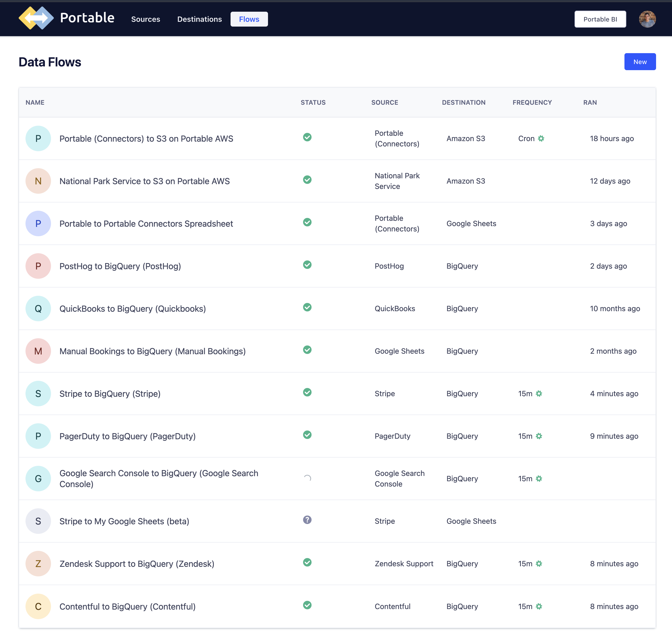Click the Portable logo icon

click(x=36, y=19)
